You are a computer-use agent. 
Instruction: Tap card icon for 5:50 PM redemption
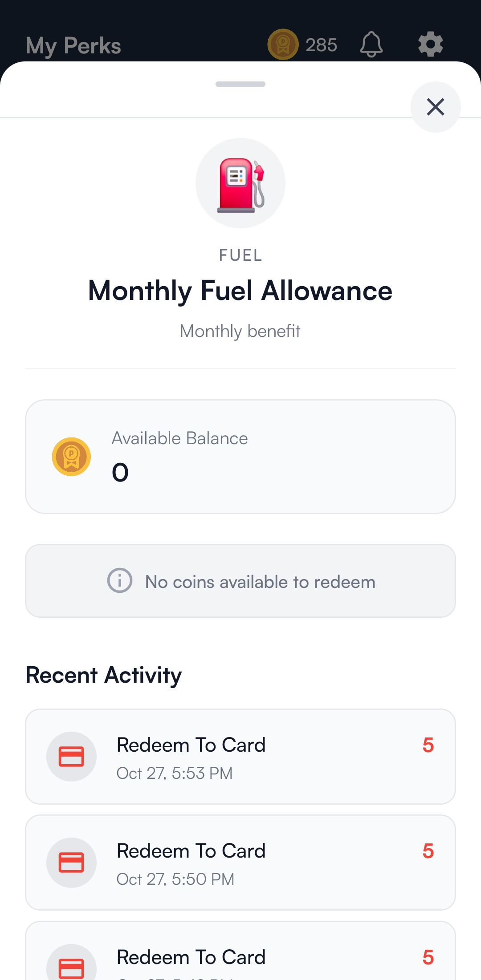(x=71, y=863)
